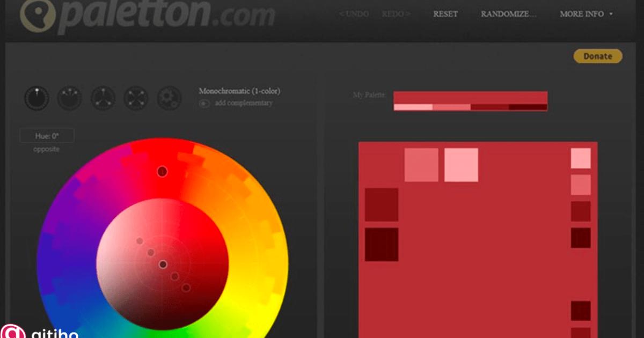Viewport: 644px width, 338px height.
Task: Click the UNDO link
Action: [354, 14]
